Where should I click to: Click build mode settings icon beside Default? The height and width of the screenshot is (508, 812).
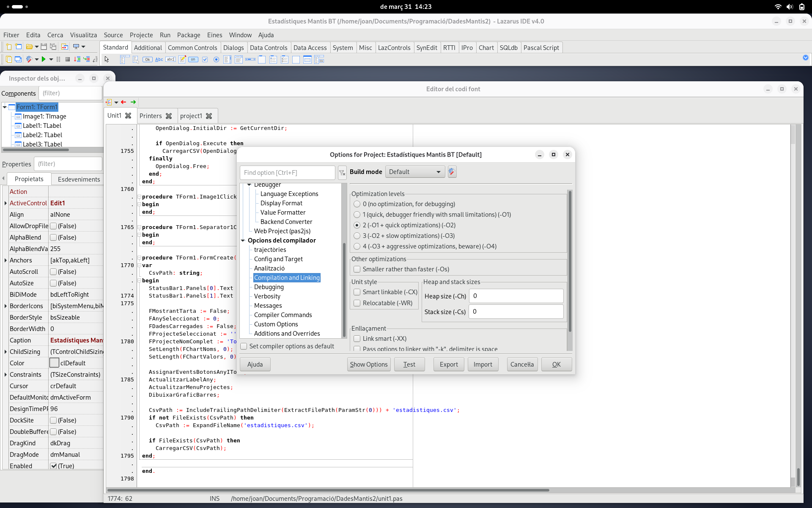click(x=452, y=172)
